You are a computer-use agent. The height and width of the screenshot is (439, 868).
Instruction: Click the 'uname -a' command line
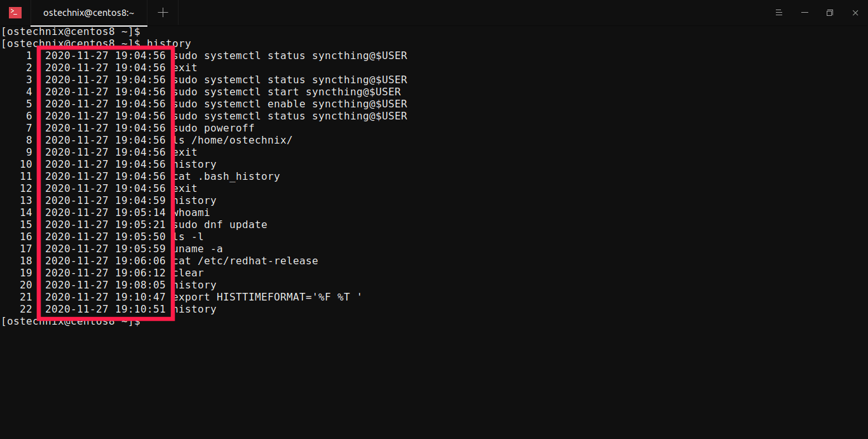click(198, 249)
